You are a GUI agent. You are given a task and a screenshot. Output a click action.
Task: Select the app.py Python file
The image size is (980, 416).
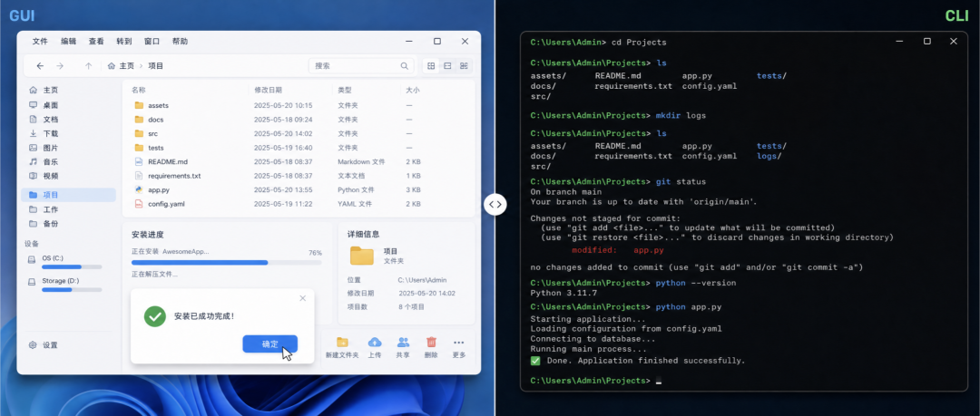tap(299, 190)
